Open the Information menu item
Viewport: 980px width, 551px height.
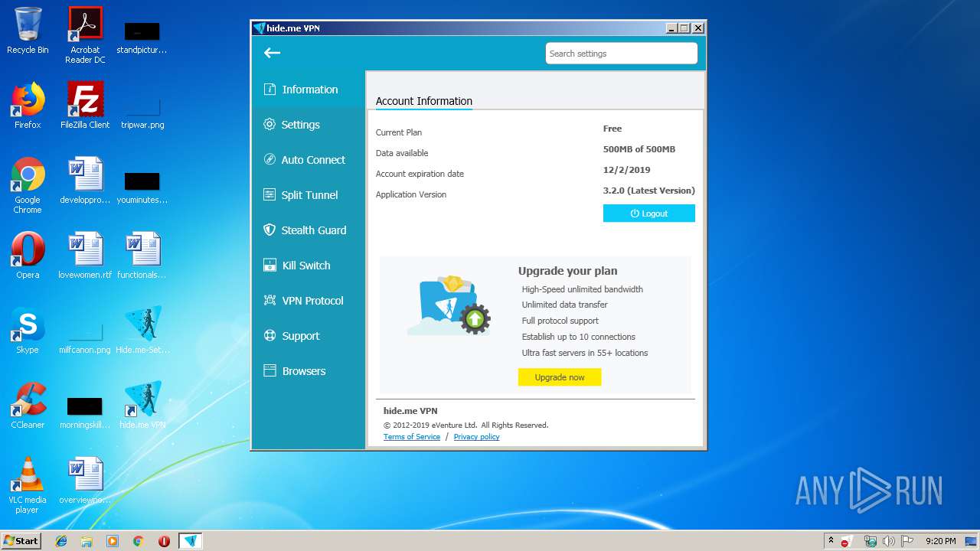[309, 90]
